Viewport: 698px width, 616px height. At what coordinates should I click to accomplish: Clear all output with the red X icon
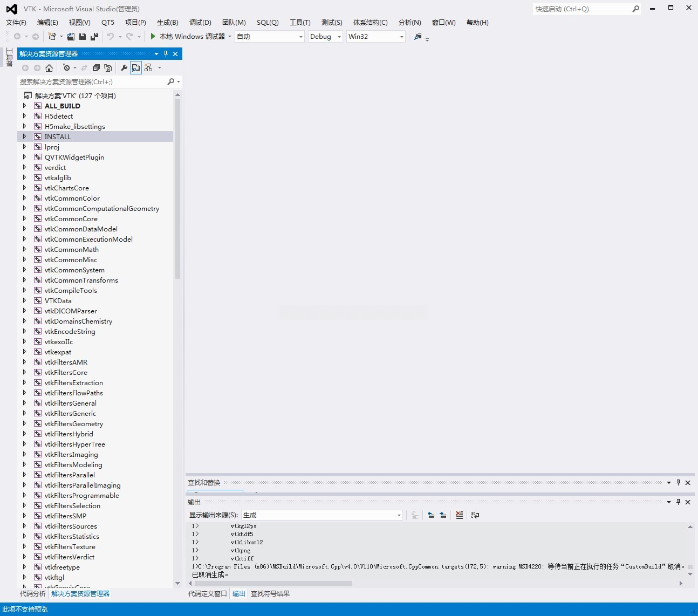pyautogui.click(x=459, y=515)
